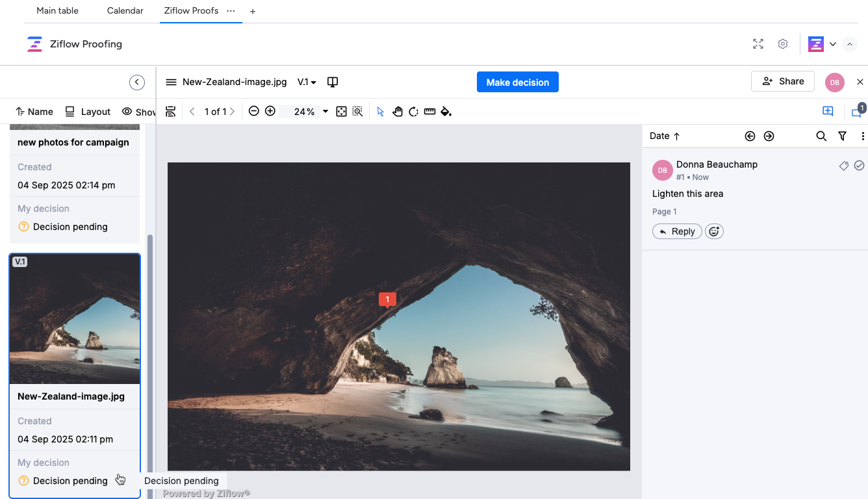The height and width of the screenshot is (499, 868).
Task: Select the paint bucket color tool
Action: coord(446,112)
